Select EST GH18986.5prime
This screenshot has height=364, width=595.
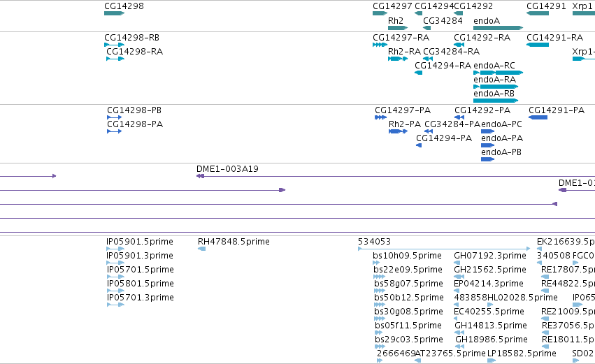[x=492, y=340]
